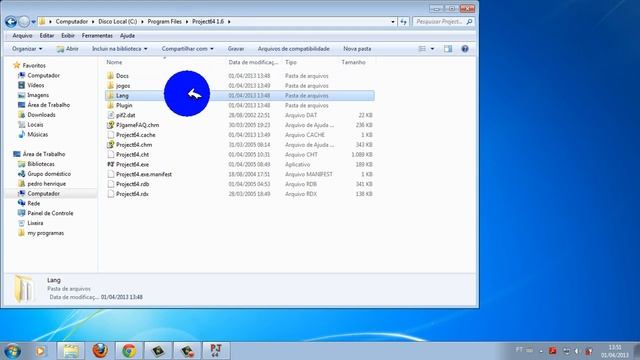Viewport: 640px width, 360px height.
Task: Open the Windows Start menu
Action: pyautogui.click(x=12, y=351)
